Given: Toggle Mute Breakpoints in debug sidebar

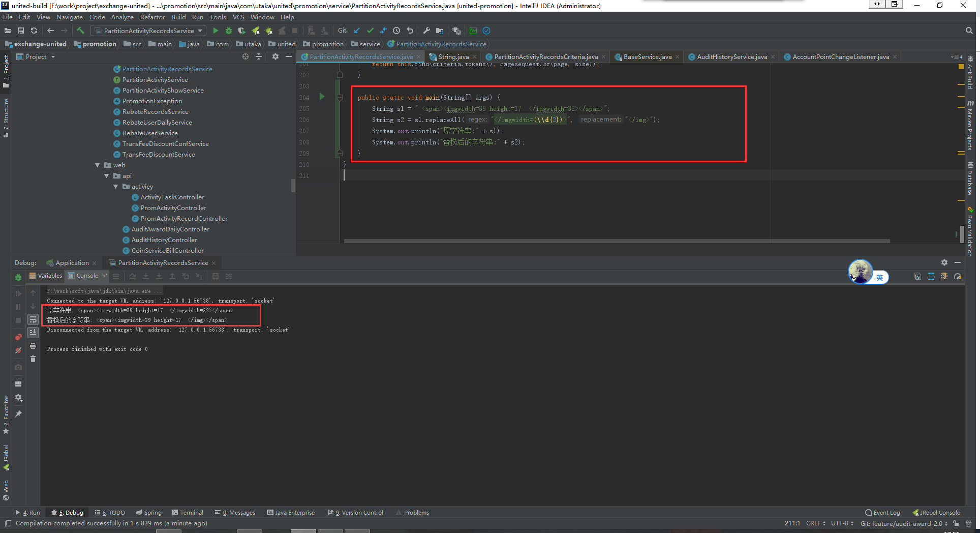Looking at the screenshot, I should point(18,350).
